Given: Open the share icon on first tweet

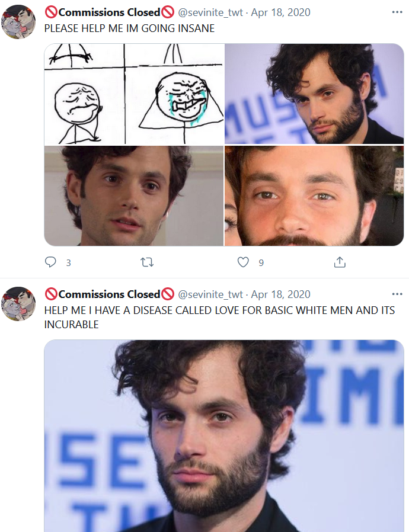Looking at the screenshot, I should click(340, 262).
